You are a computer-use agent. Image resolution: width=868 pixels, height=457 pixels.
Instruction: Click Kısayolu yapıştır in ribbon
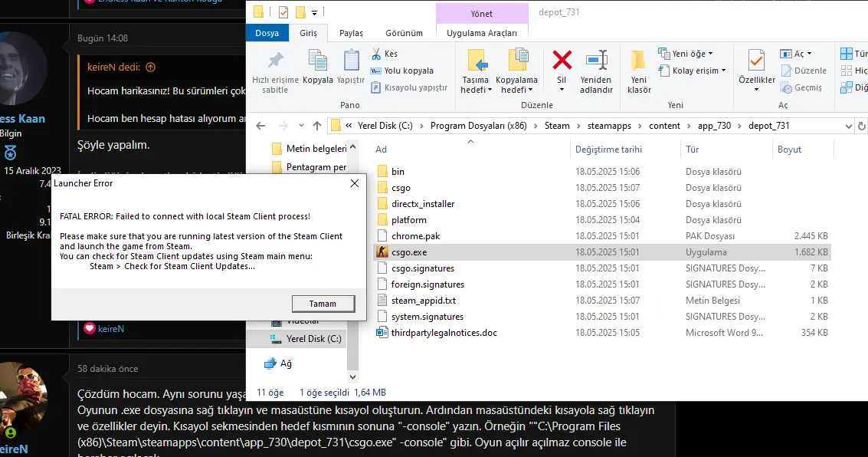[409, 87]
